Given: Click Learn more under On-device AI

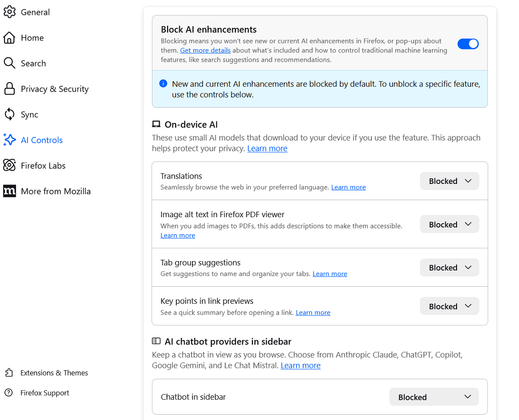Looking at the screenshot, I should point(267,149).
